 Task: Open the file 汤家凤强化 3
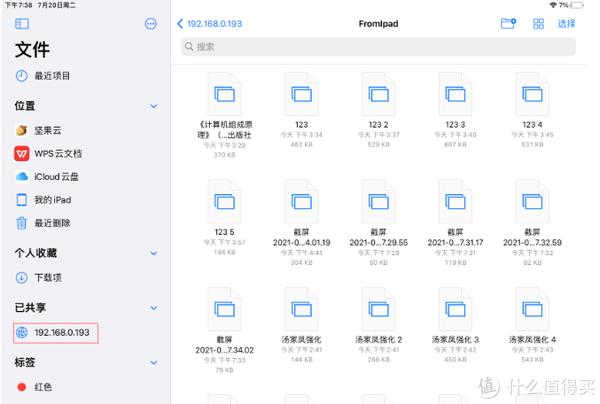click(x=455, y=325)
